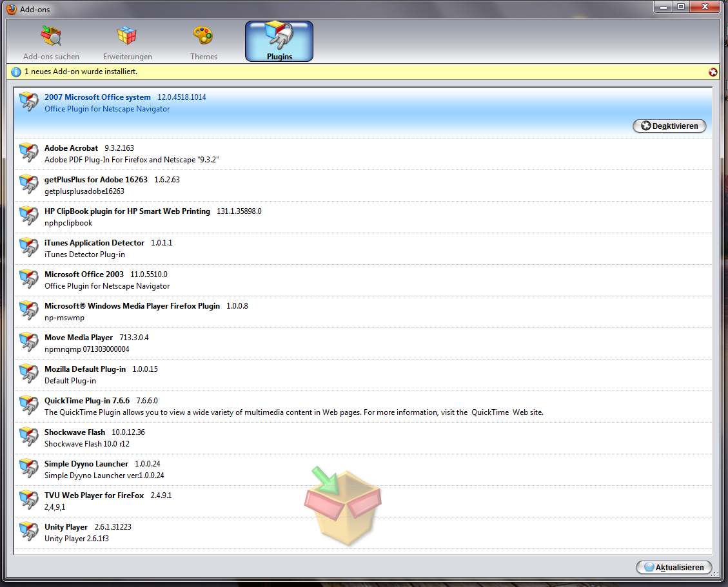
Task: Select QuickTime Plug-in 7.6.6 entry
Action: click(x=363, y=407)
